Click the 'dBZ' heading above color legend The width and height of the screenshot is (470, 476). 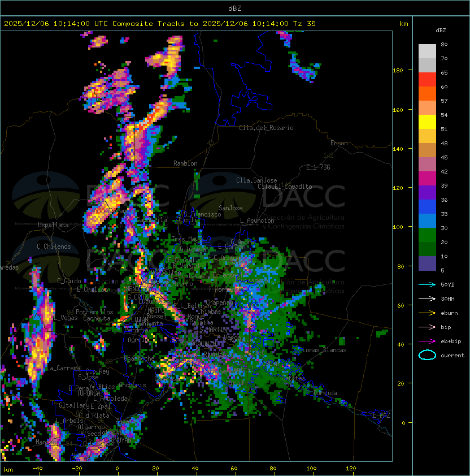pyautogui.click(x=441, y=31)
